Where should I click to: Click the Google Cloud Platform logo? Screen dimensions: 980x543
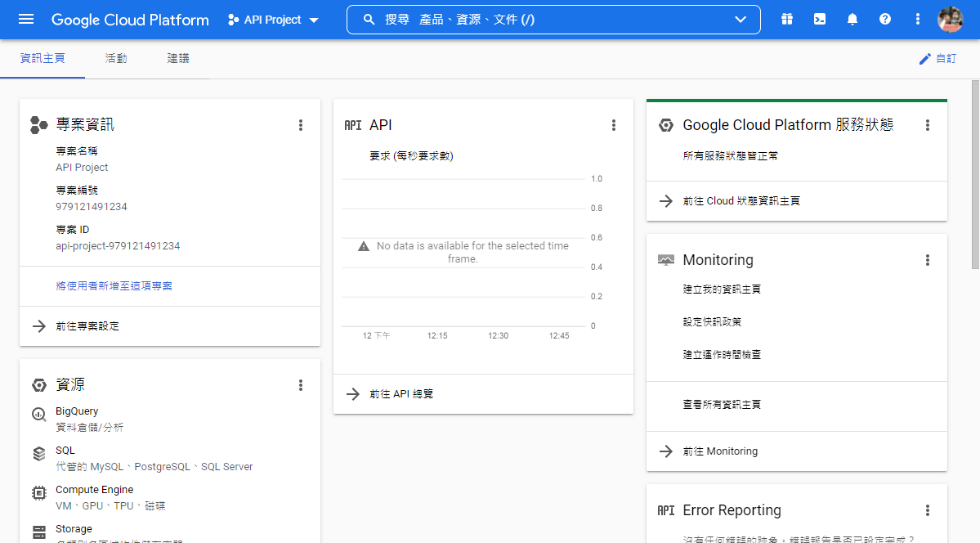tap(130, 20)
